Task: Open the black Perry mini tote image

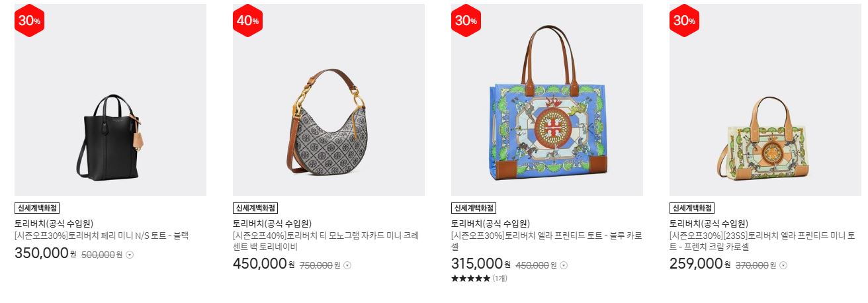Action: point(110,100)
